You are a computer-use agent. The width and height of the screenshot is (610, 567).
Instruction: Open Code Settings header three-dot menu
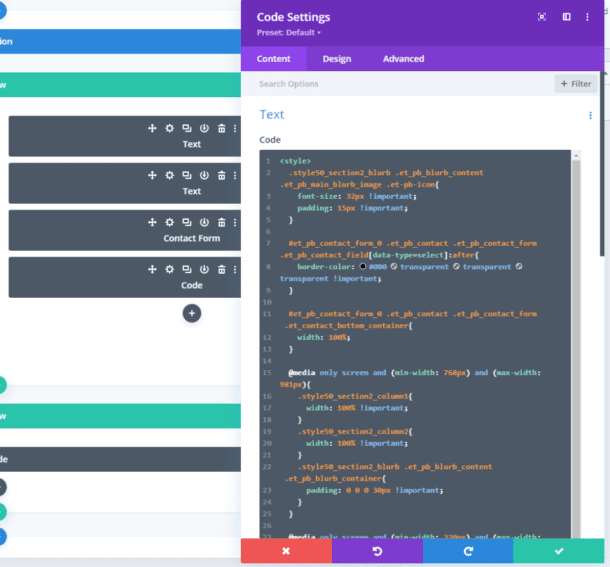(x=589, y=17)
